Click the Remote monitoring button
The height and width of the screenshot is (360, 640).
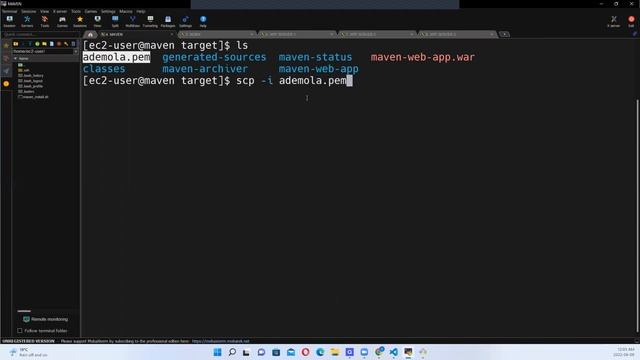45,319
